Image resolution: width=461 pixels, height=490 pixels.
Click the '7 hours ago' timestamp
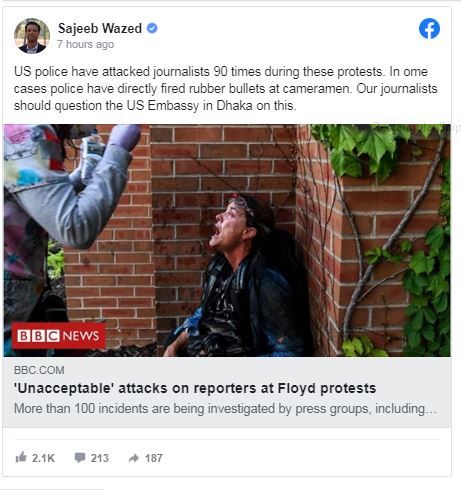85,44
